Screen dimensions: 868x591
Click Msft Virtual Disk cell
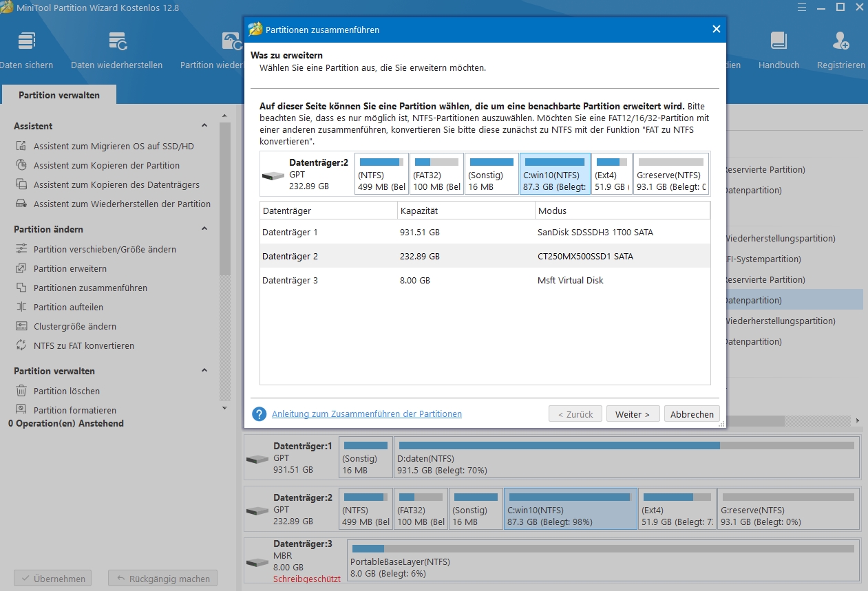point(571,281)
